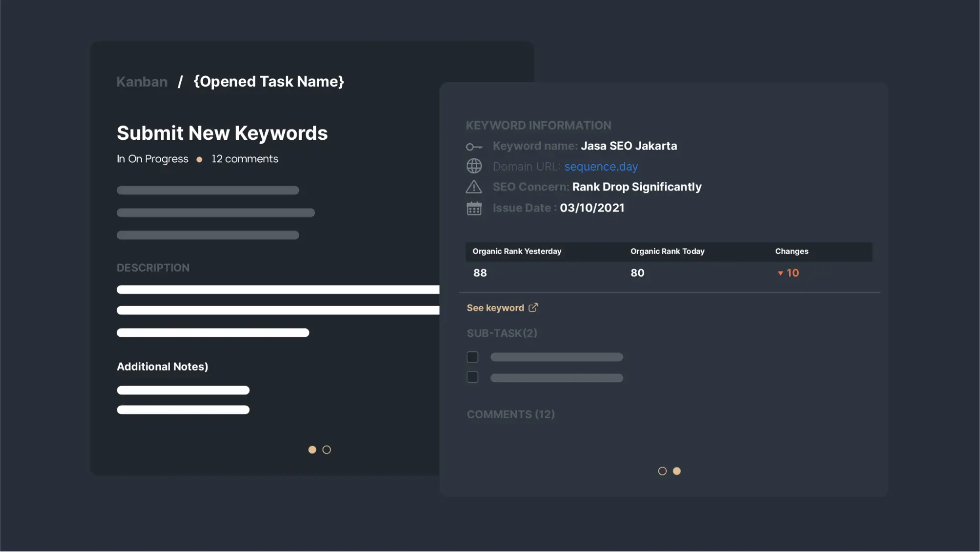Viewport: 980px width, 552px height.
Task: Select the filled pagination dot on right card
Action: point(677,471)
